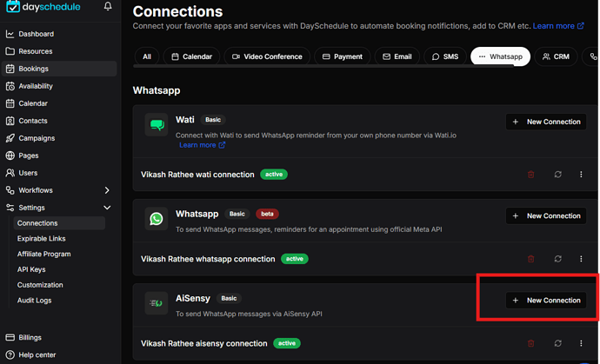Click trash icon for aisensy connection
Image resolution: width=600 pixels, height=364 pixels.
[x=531, y=343]
